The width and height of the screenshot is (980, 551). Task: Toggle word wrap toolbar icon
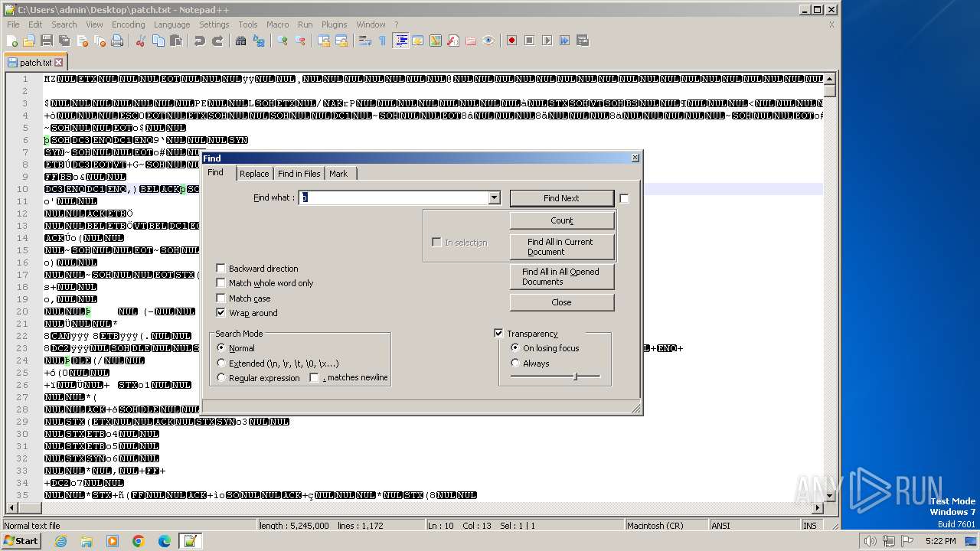point(365,41)
